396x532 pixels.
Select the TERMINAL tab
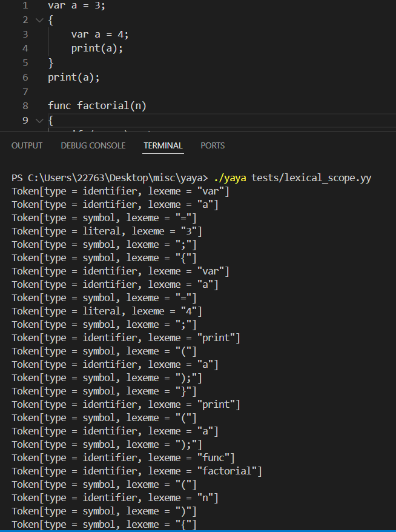[x=163, y=145]
